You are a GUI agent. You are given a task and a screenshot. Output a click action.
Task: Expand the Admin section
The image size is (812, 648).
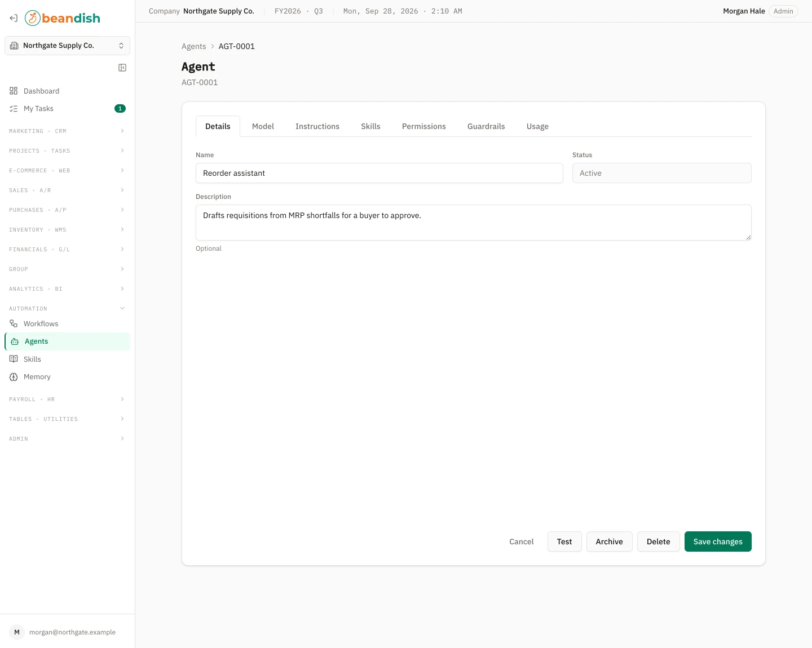[68, 439]
